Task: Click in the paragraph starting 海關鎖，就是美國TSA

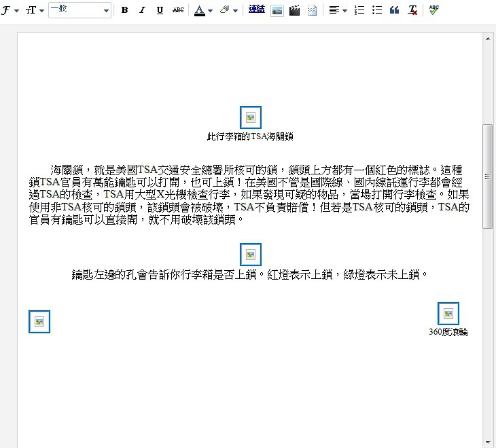Action: coord(249,194)
